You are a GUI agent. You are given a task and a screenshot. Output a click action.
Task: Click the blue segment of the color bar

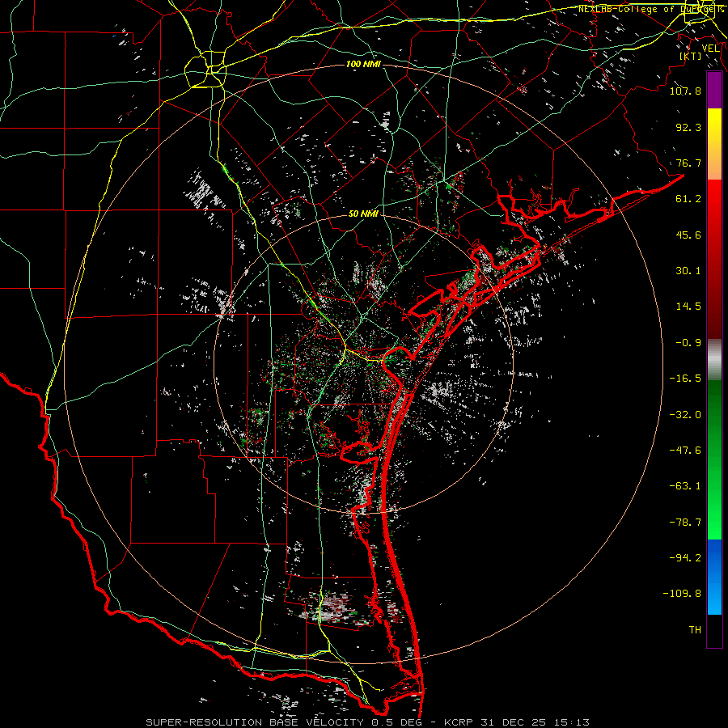coord(714,577)
